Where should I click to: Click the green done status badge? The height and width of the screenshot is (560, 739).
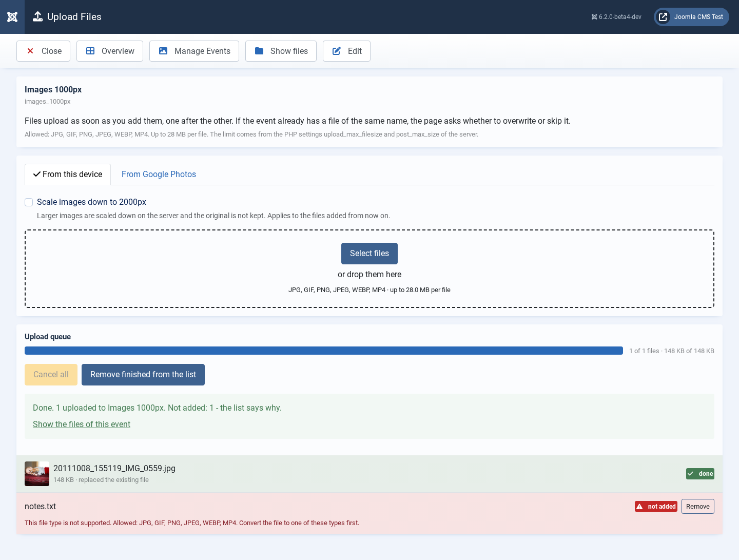(700, 474)
